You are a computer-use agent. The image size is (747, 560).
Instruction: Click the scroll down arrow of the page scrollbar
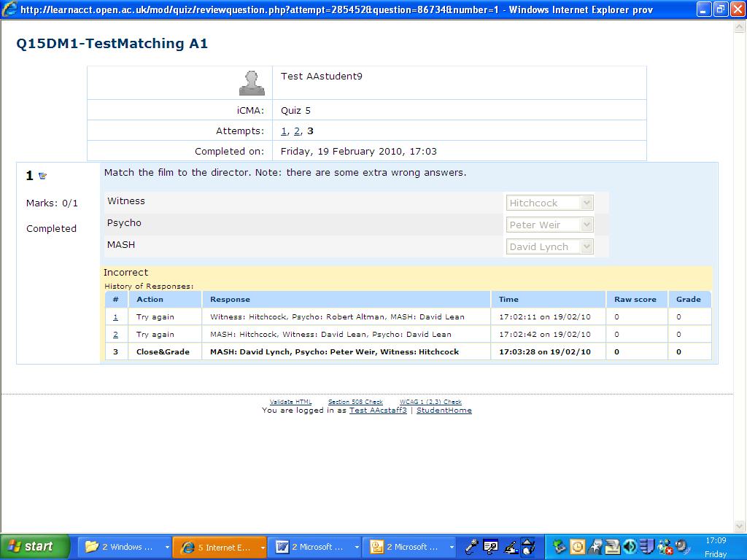click(740, 526)
